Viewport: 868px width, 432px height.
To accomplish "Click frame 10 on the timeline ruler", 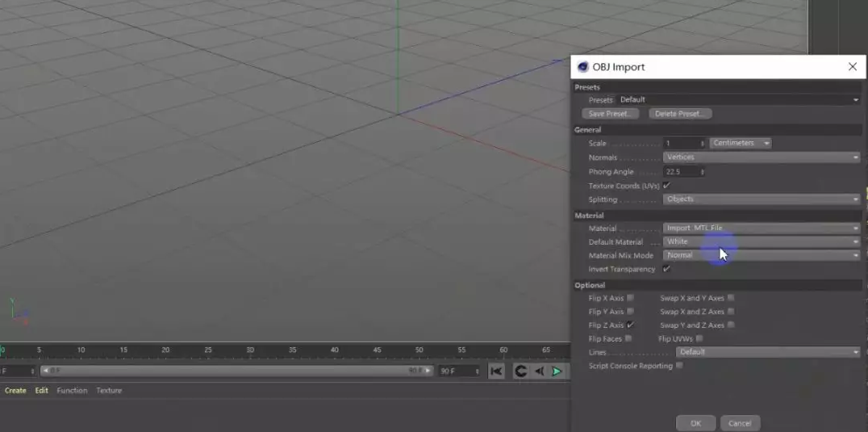I will click(81, 350).
